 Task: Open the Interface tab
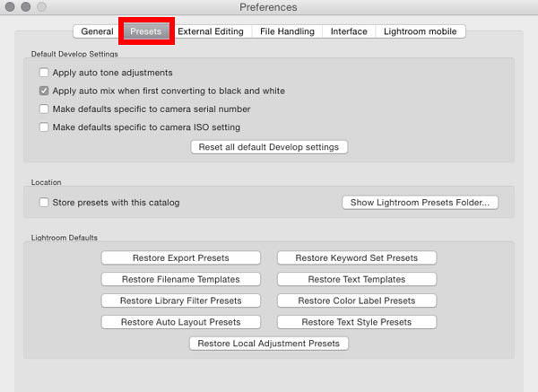349,31
